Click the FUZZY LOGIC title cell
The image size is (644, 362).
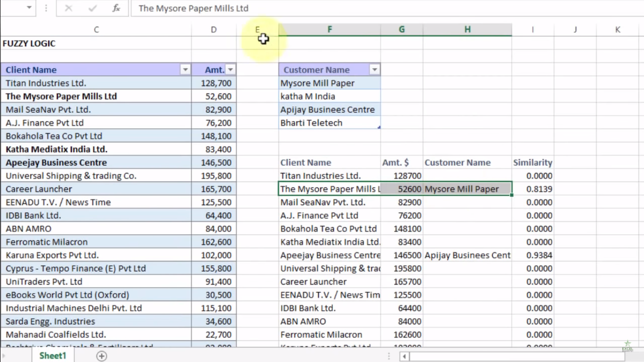[96, 43]
